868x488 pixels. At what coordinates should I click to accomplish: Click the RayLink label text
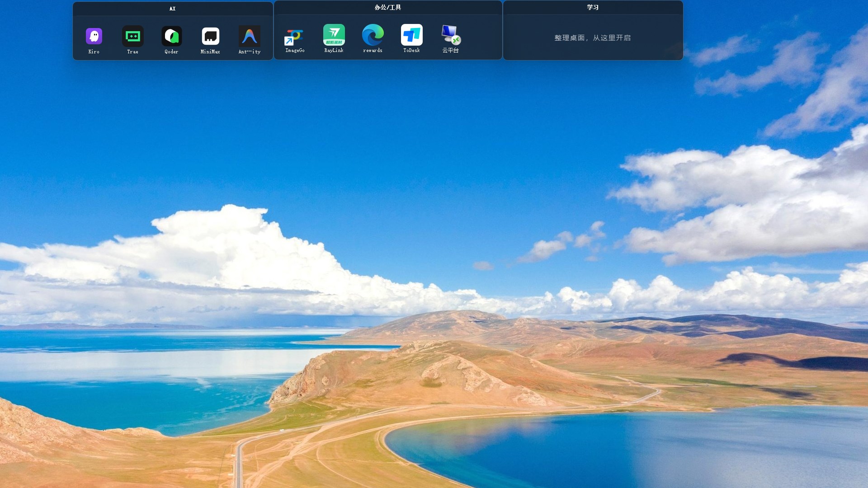tap(334, 51)
